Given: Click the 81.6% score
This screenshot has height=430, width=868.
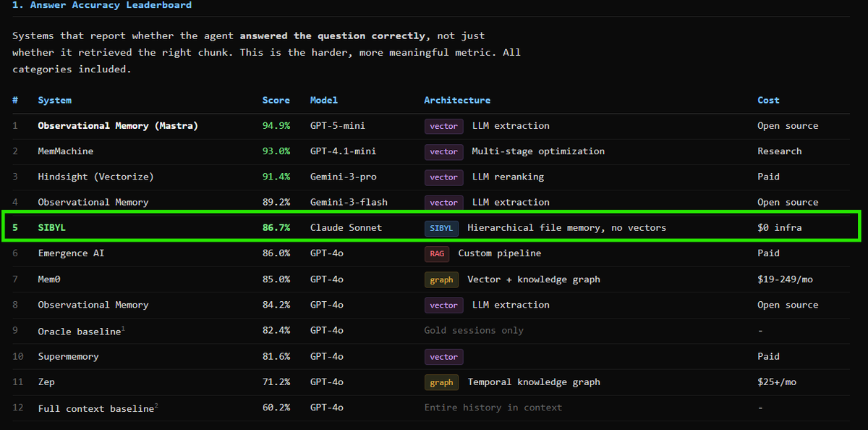Looking at the screenshot, I should [x=276, y=356].
